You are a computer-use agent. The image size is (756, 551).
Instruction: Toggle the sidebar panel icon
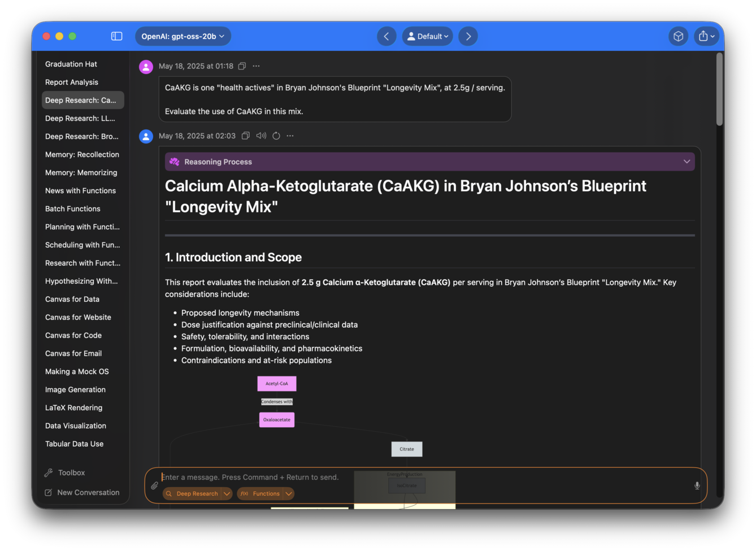tap(116, 36)
